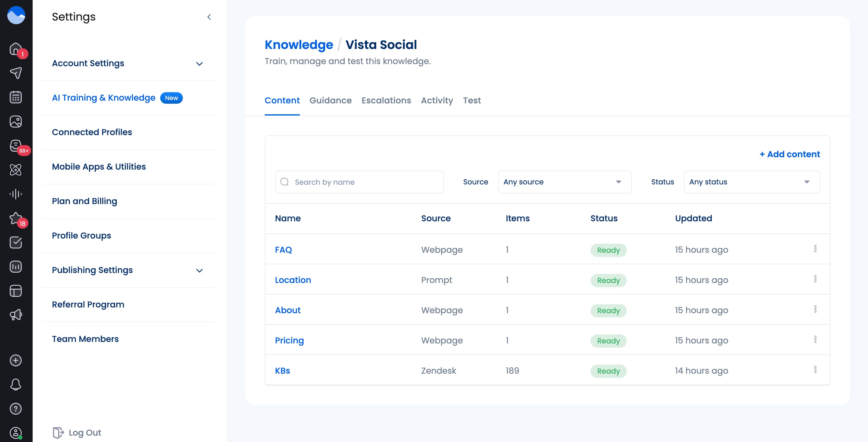Open the bar chart reports icon
This screenshot has height=442, width=868.
pyautogui.click(x=15, y=266)
